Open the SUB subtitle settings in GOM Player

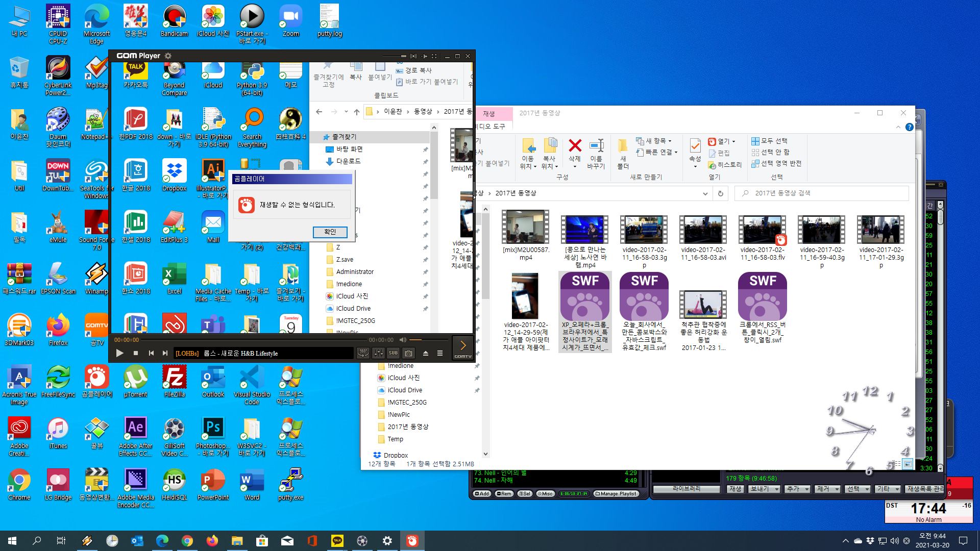coord(393,353)
